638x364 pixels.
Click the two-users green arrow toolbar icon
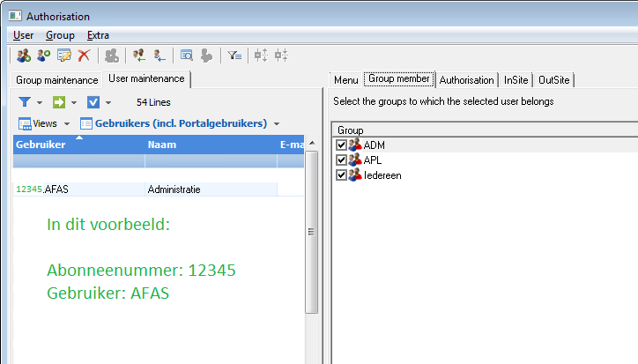click(x=139, y=56)
